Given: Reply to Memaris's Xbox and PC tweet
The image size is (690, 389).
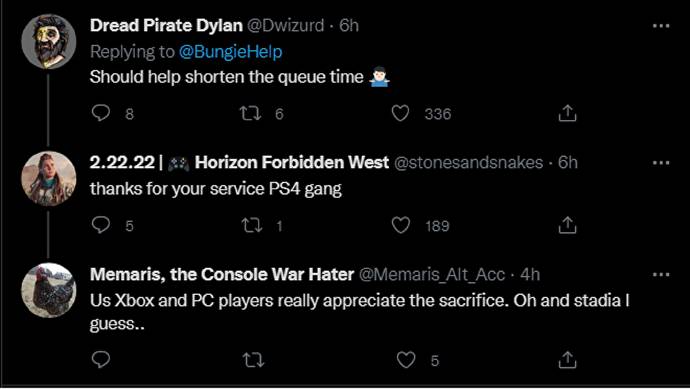Looking at the screenshot, I should (101, 360).
